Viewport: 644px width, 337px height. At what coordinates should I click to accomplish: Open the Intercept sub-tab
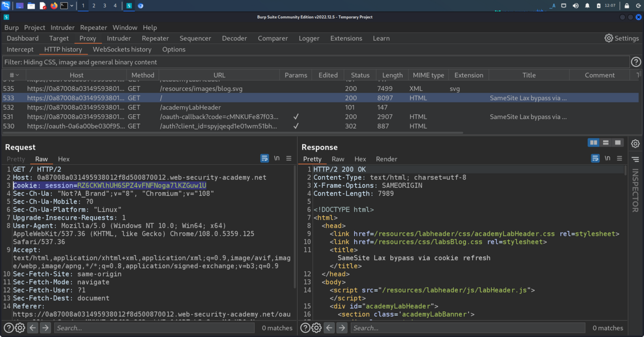click(20, 49)
